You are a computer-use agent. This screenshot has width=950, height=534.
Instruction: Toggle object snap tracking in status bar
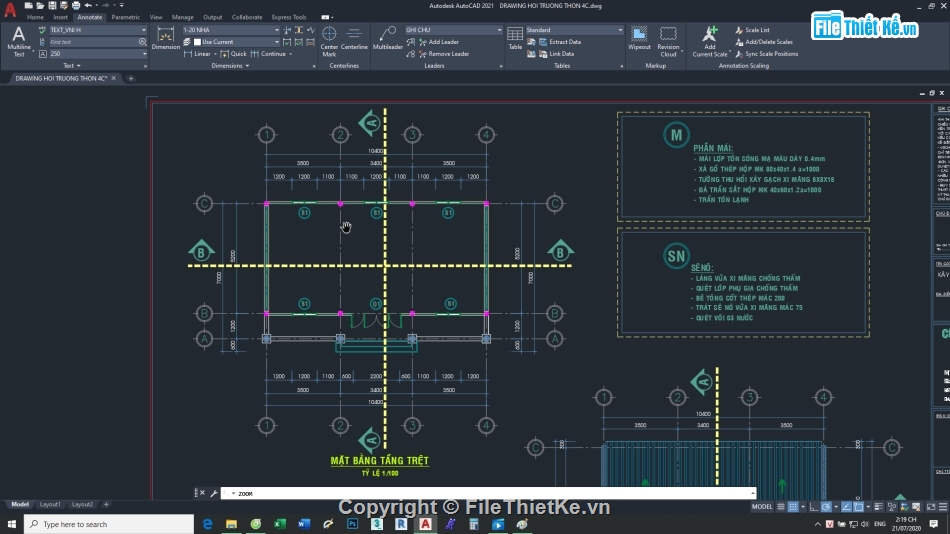pyautogui.click(x=846, y=507)
